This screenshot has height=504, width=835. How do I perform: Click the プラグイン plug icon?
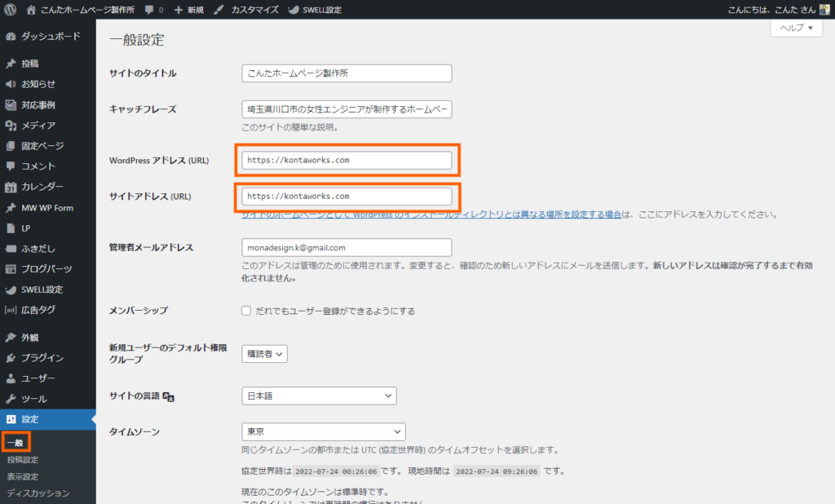pos(11,358)
